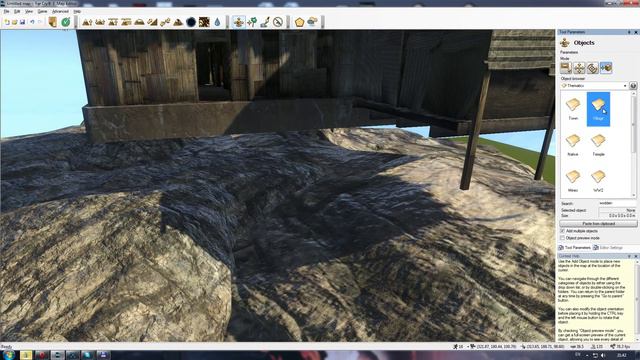Select the black sphere tool icon

191,22
